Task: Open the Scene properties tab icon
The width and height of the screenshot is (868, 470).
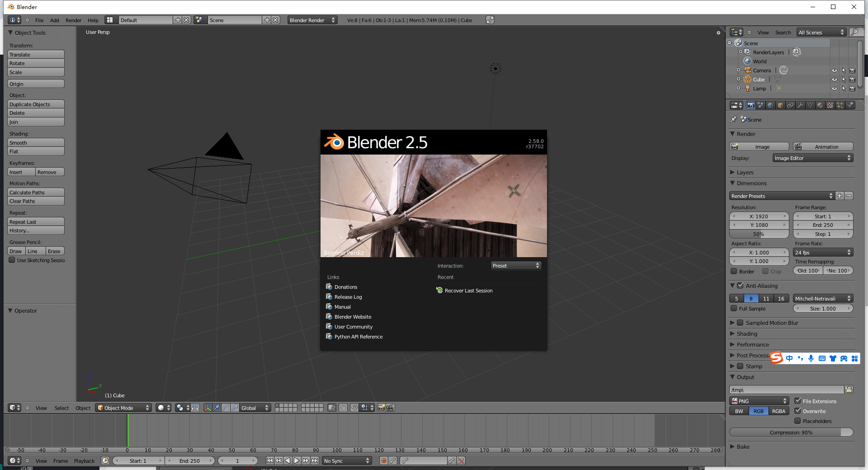Action: click(761, 105)
